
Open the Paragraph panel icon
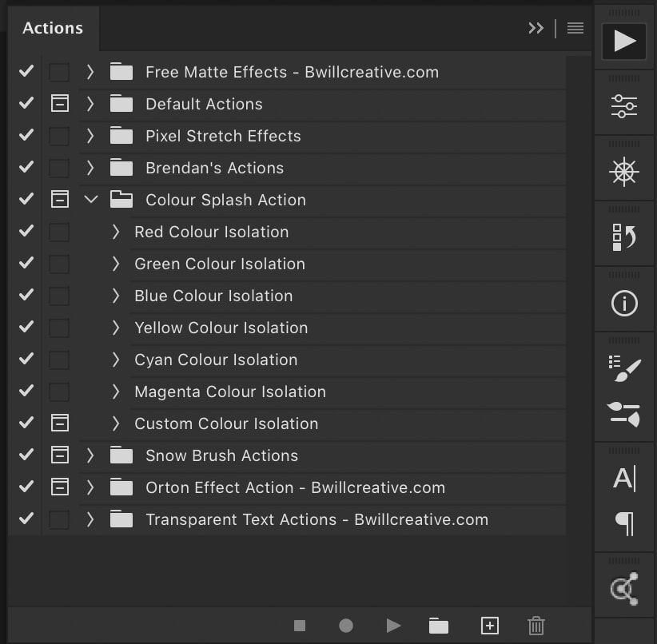click(623, 524)
